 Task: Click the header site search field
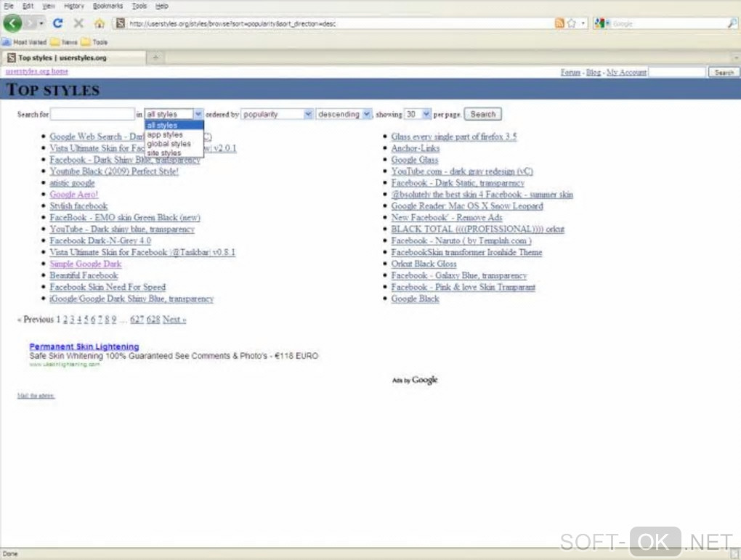coord(677,72)
